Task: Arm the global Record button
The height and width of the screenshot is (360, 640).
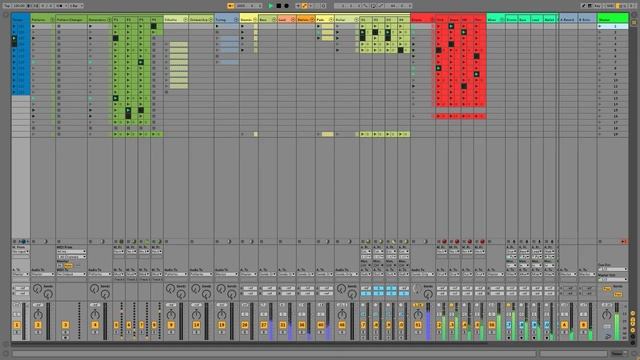Action: pos(287,6)
